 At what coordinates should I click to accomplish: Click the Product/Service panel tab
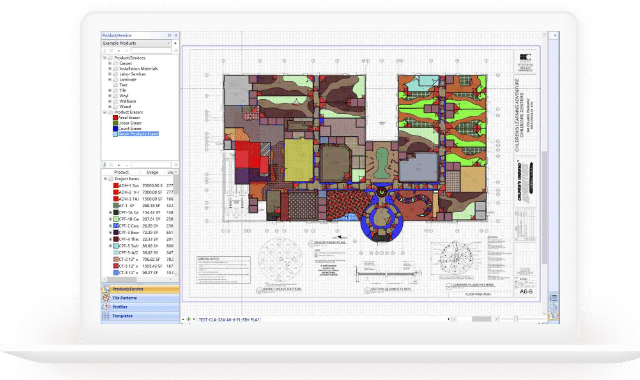pos(140,289)
